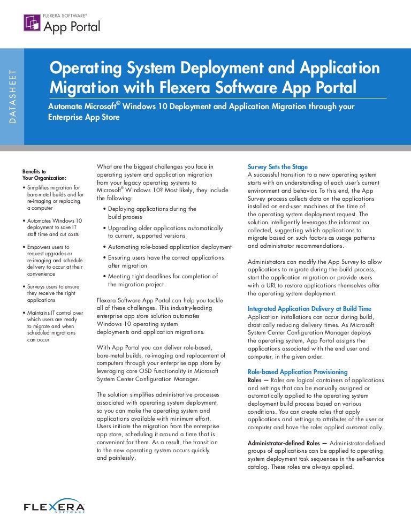Click the Flexera Software logo at the bottom
Image resolution: width=411 pixels, height=532 pixels.
[x=54, y=507]
